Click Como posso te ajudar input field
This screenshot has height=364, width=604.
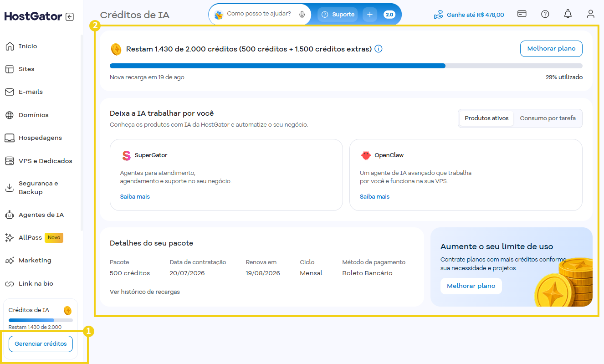coord(260,15)
